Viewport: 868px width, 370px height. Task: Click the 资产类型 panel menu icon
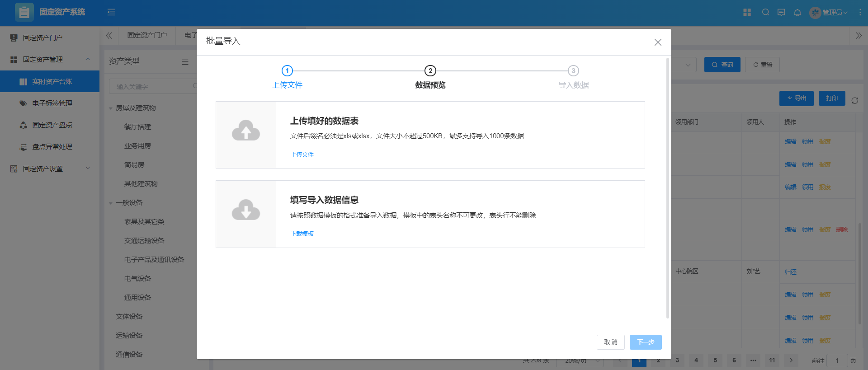tap(185, 61)
